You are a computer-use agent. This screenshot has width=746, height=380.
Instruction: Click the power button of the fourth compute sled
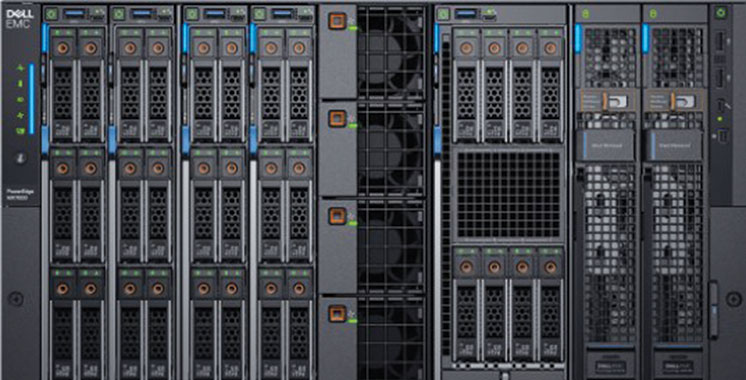259,14
